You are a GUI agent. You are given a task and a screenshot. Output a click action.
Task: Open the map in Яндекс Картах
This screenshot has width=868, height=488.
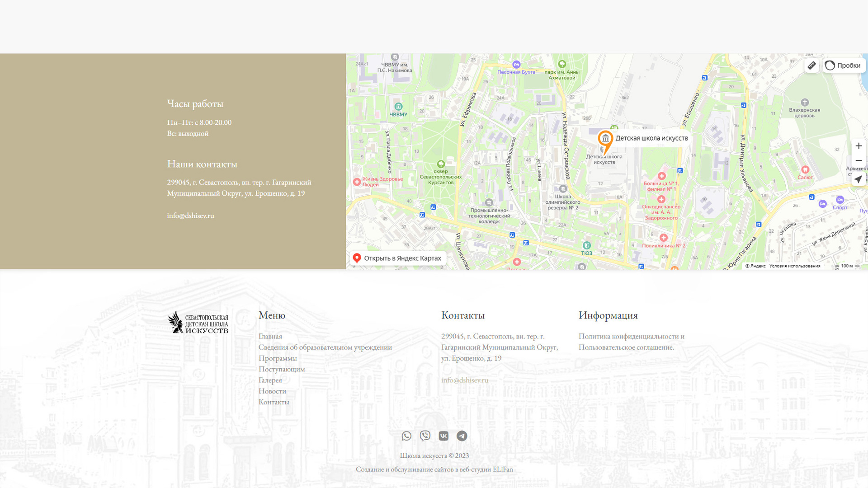(397, 258)
